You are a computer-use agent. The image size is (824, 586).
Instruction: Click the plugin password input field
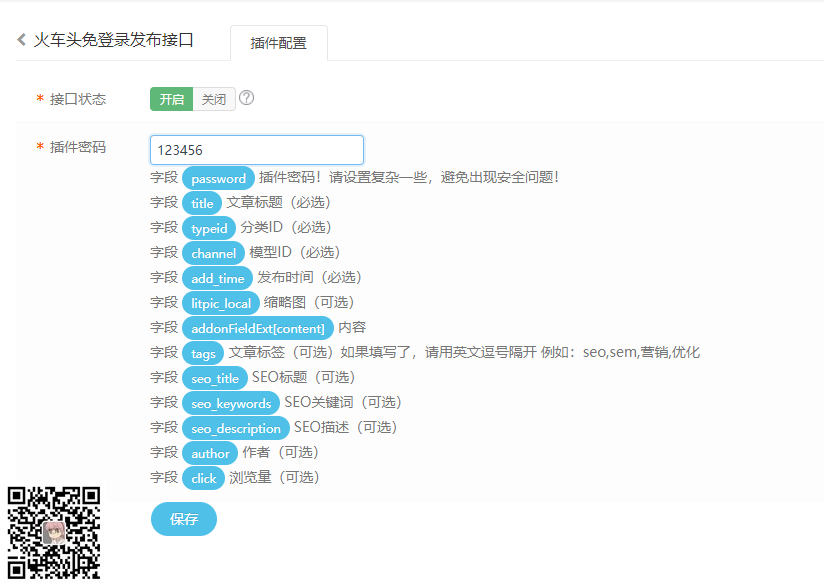[x=256, y=149]
